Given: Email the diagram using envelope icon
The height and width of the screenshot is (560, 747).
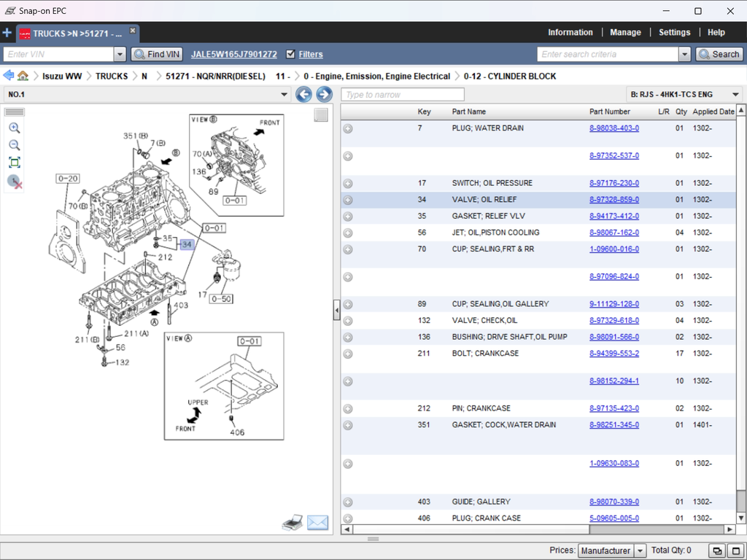Looking at the screenshot, I should (x=317, y=522).
